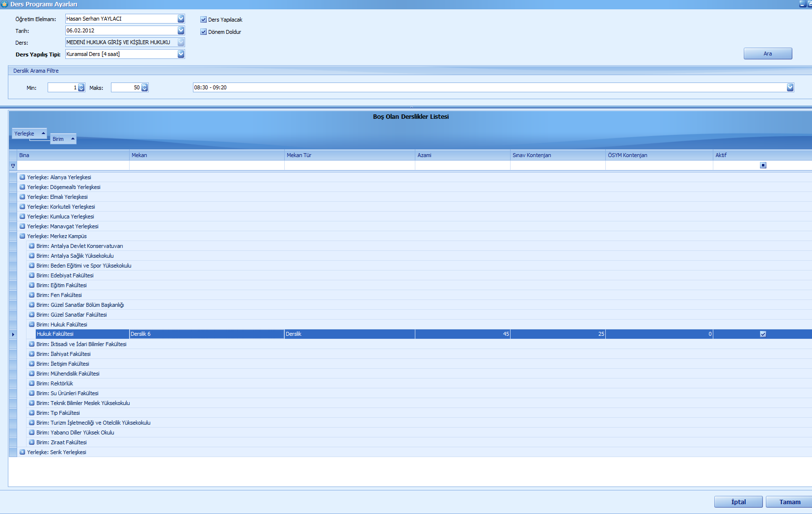Click the Maks value input field
Screen dimensions: 812x514
click(x=126, y=87)
